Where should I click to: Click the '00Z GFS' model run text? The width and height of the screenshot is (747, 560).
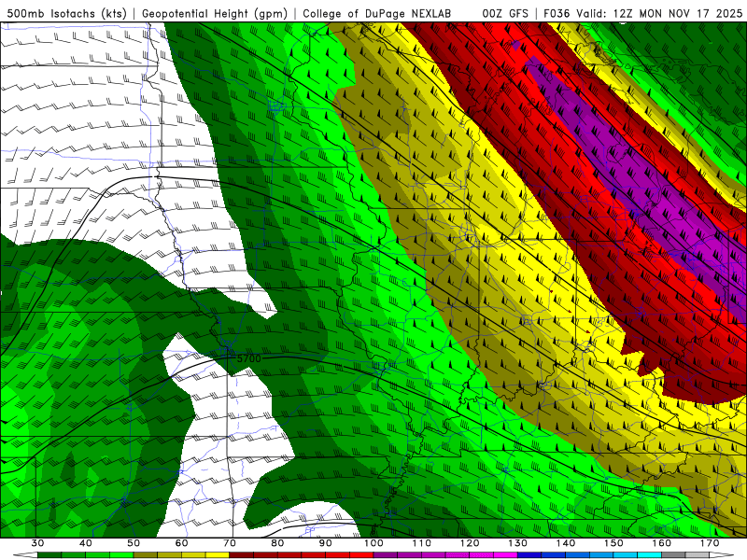[x=505, y=13]
